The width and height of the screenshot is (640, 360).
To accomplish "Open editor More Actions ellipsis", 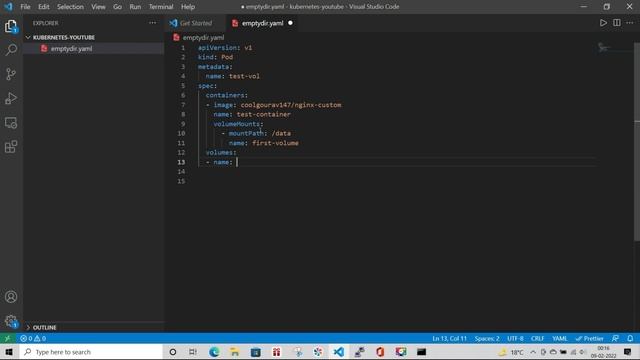I will [x=630, y=23].
